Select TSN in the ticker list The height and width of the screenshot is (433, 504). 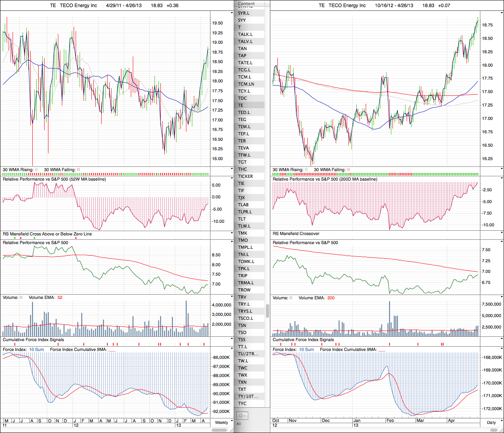(x=242, y=325)
